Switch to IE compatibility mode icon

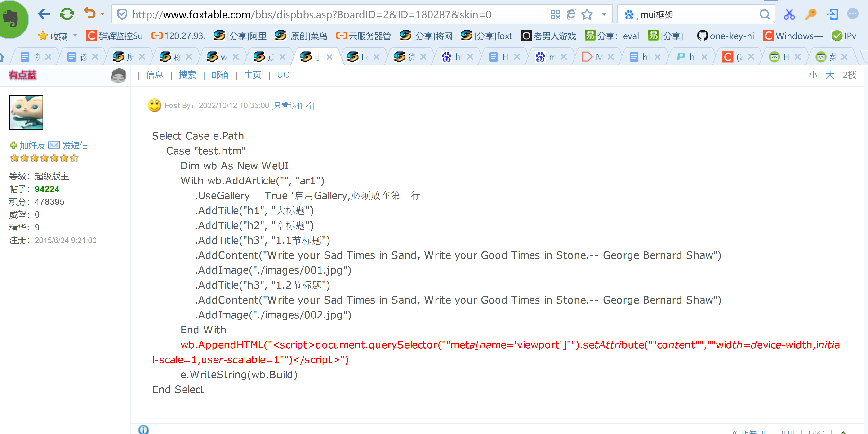[571, 14]
